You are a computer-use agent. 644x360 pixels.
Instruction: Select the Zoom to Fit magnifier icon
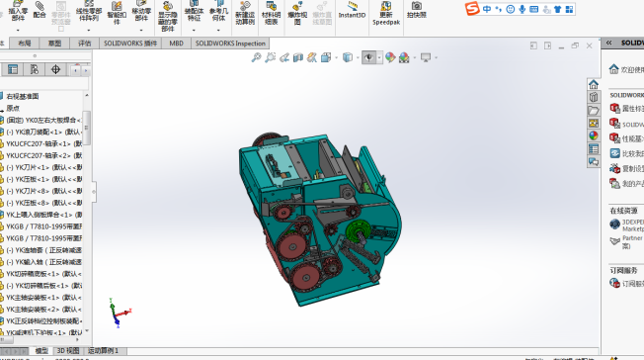[256, 57]
